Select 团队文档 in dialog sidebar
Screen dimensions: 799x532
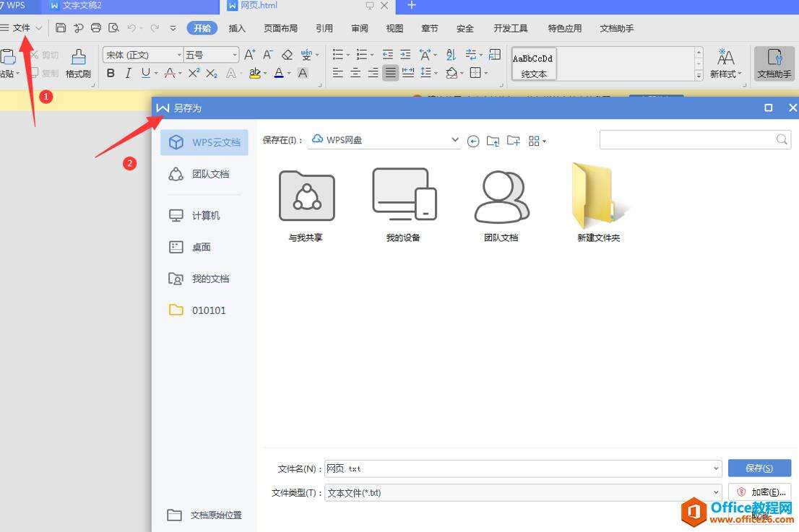point(204,174)
